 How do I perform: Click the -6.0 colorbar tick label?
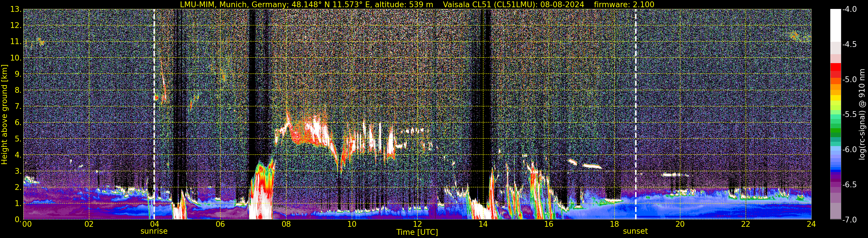click(x=849, y=150)
